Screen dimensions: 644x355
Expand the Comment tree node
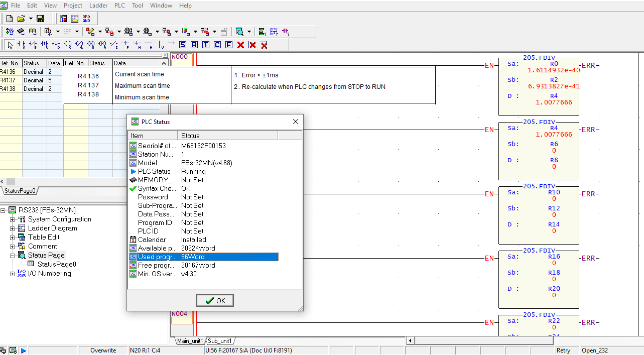(13, 247)
